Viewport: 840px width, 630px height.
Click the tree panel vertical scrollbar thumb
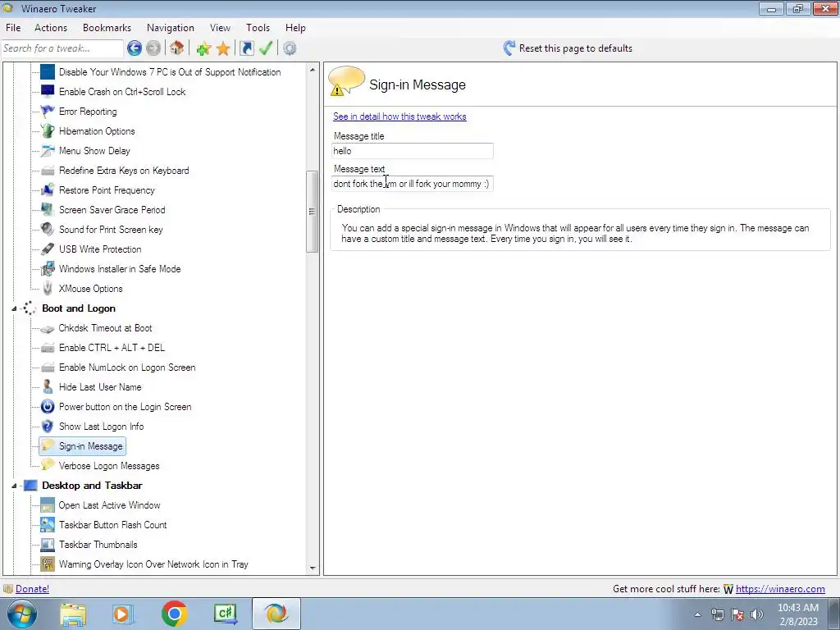click(x=313, y=211)
